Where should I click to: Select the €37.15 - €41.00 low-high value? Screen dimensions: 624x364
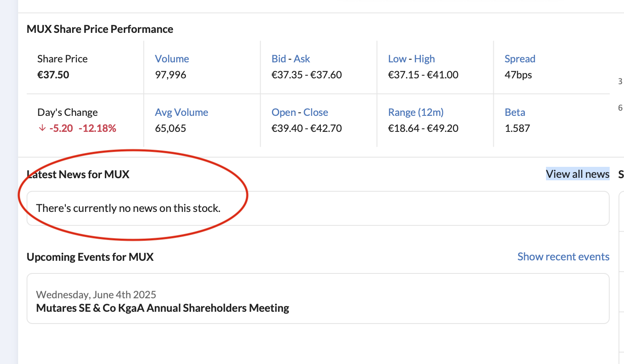(x=423, y=75)
